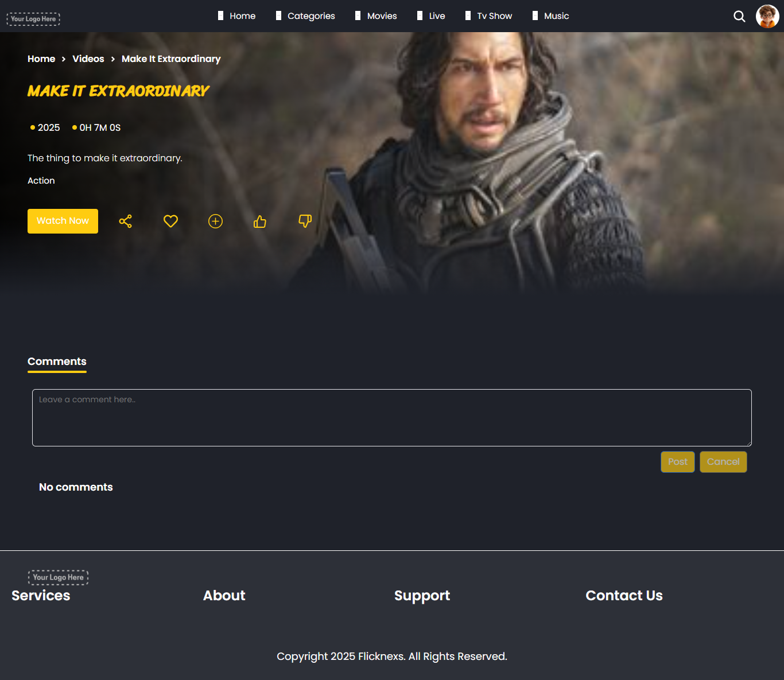This screenshot has height=680, width=784.
Task: Focus the leave a comment text box
Action: click(x=391, y=418)
